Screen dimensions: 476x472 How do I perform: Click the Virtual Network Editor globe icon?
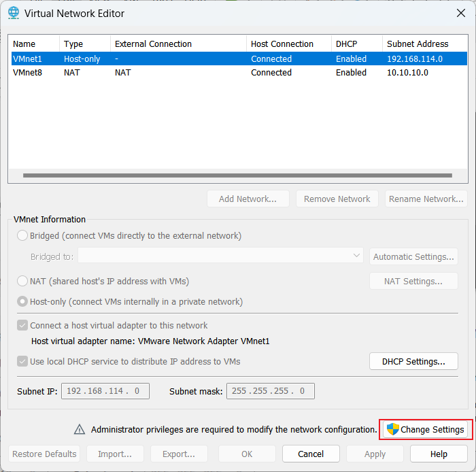pos(14,13)
